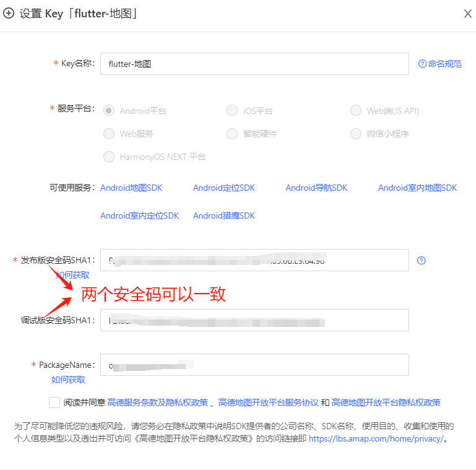
Task: Choose the Web端(JS API) platform option
Action: coord(356,111)
